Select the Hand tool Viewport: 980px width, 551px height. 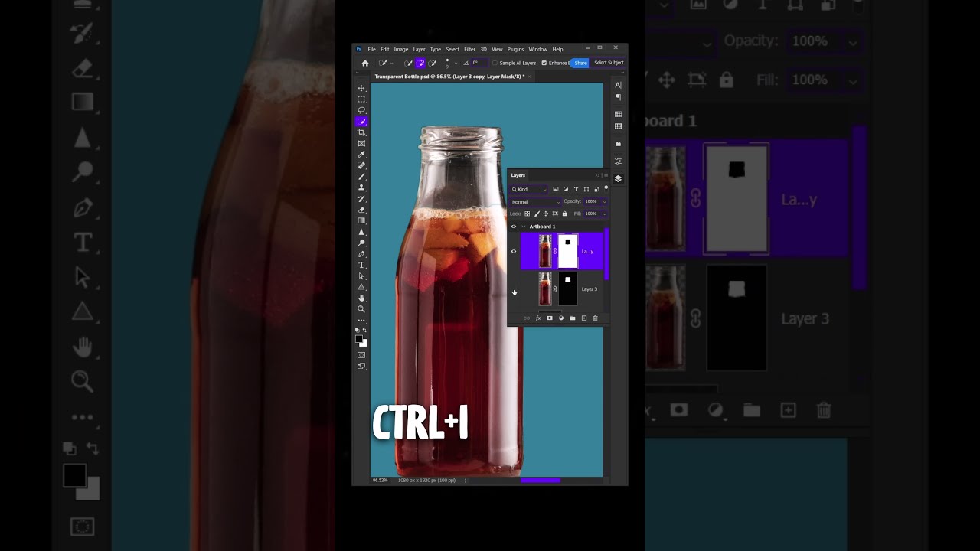pos(361,298)
